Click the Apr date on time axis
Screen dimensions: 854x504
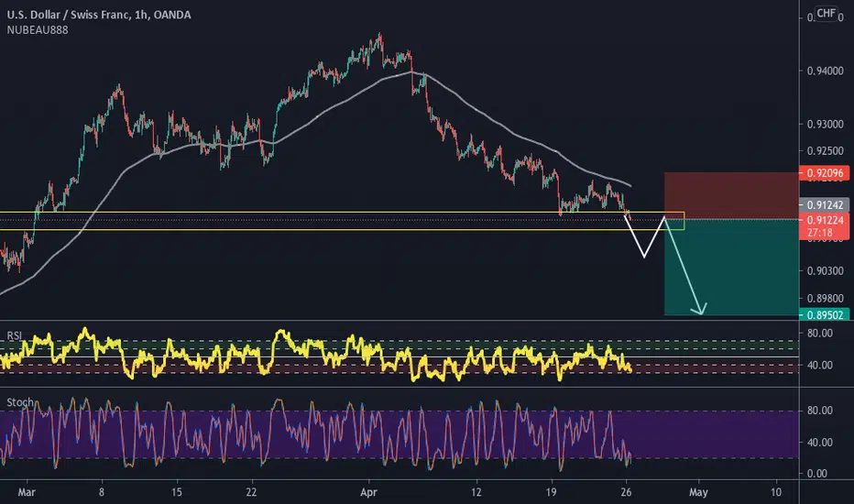(x=368, y=493)
